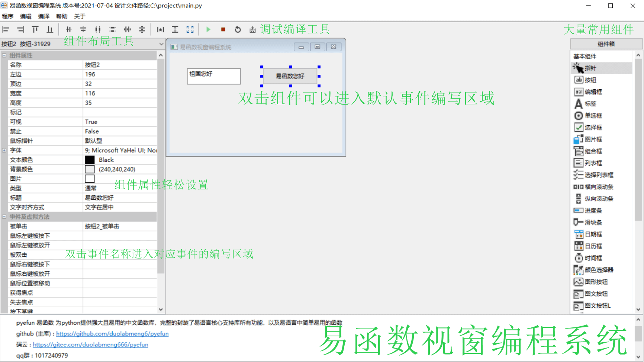Click the align top edges toolbar icon
The width and height of the screenshot is (644, 362).
coord(35,29)
